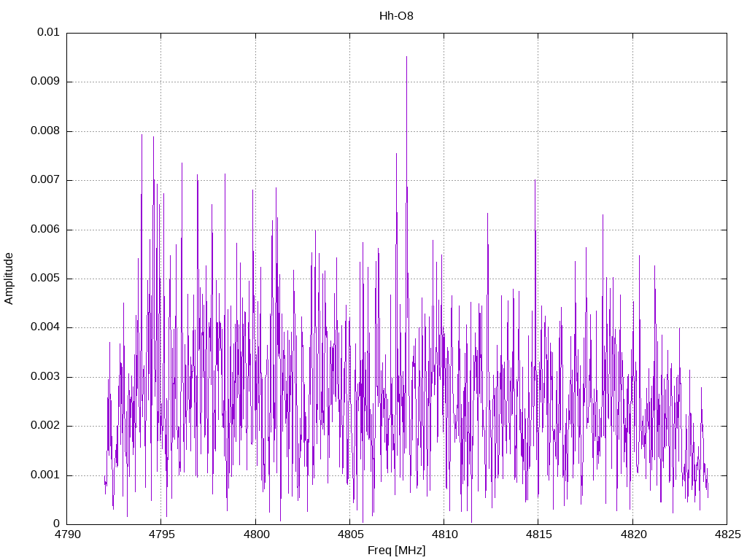The width and height of the screenshot is (747, 560).
Task: Click the 4805 x-axis tick label
Action: coord(350,534)
